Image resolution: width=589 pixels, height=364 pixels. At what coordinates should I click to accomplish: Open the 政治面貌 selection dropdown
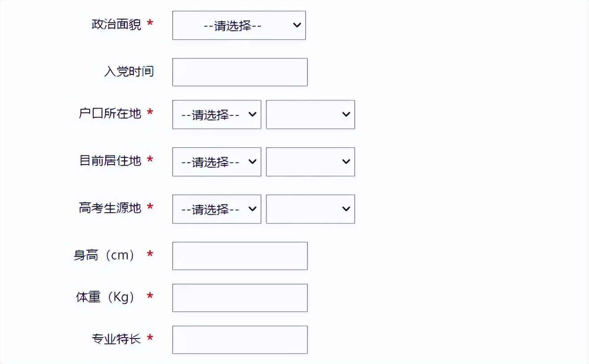pos(239,25)
